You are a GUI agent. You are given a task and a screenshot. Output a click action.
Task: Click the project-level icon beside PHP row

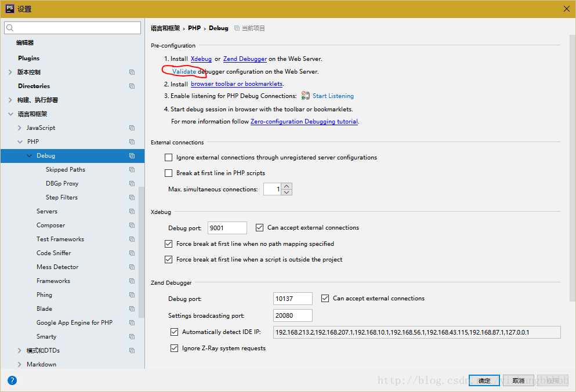132,142
